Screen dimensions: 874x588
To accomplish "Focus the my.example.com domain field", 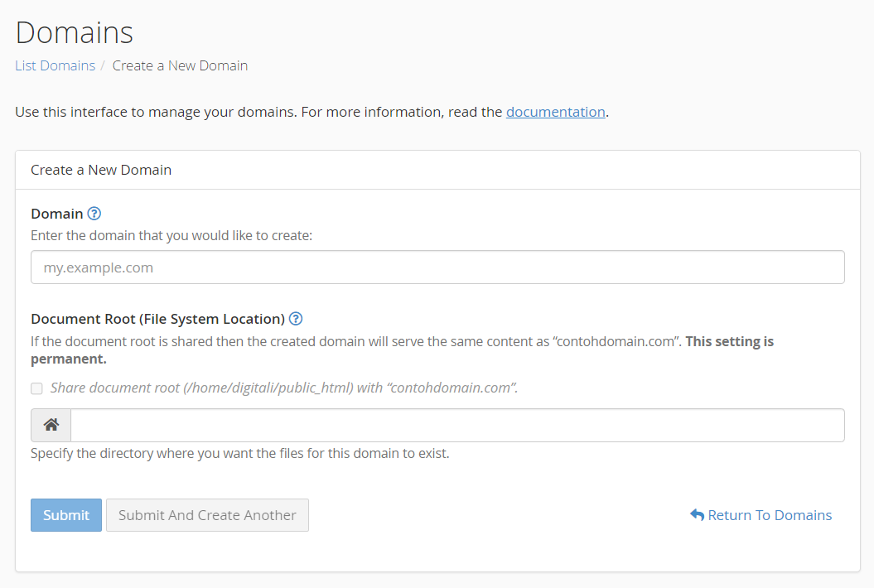I will (437, 267).
